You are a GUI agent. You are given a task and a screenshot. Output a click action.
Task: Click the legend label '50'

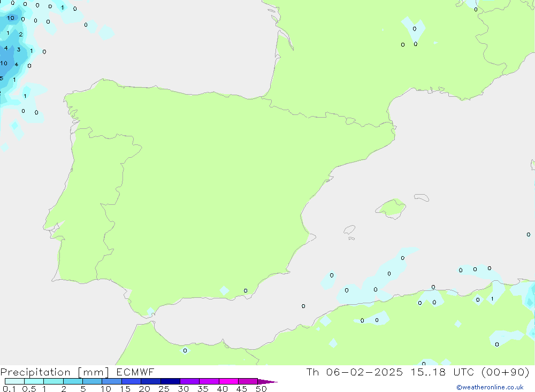[x=261, y=389]
